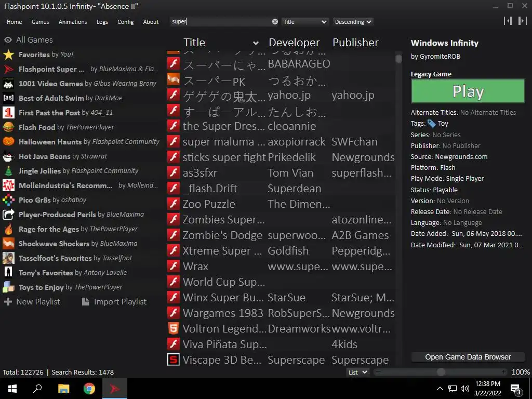Image resolution: width=532 pixels, height=399 pixels.
Task: Click the platform icon beside Viscape 3D
Action: click(174, 360)
